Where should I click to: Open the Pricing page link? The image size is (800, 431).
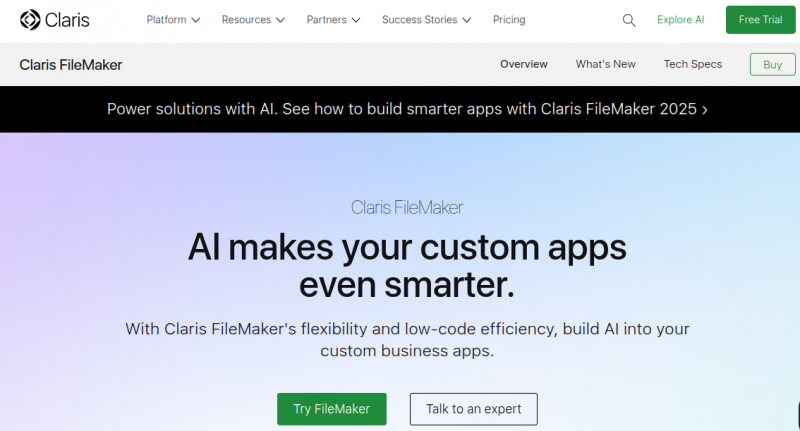coord(509,20)
